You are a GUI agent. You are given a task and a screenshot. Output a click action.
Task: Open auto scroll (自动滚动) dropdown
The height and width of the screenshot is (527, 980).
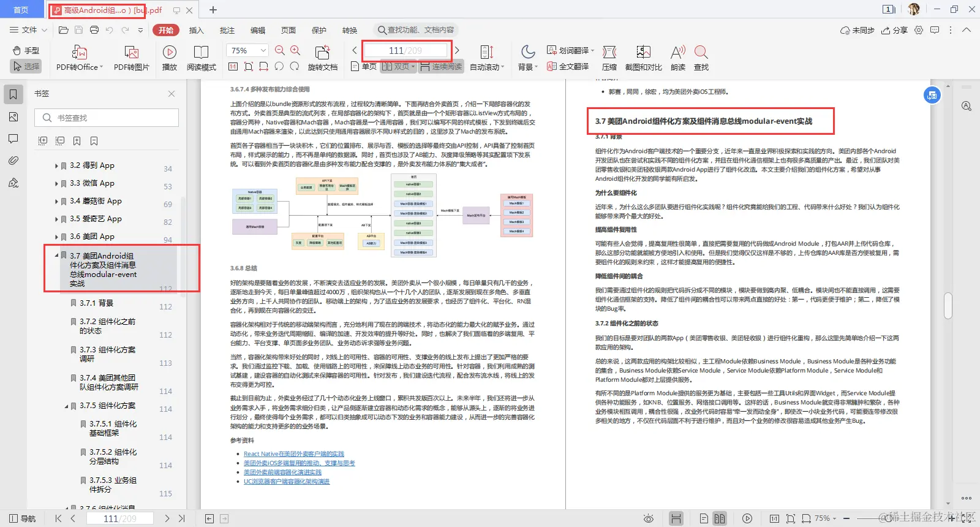(x=487, y=59)
